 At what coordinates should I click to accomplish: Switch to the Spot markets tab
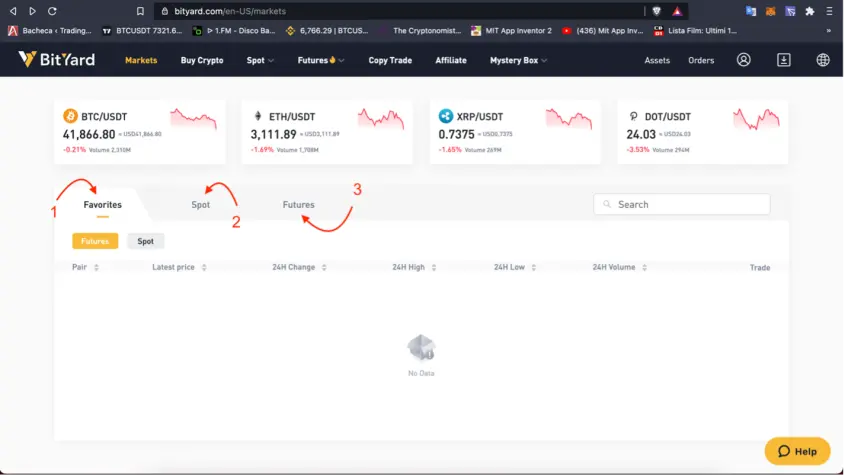[x=200, y=205]
